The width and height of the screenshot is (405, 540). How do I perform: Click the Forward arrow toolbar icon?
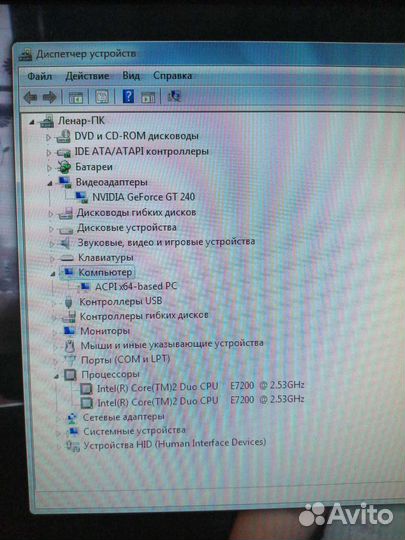[50, 97]
